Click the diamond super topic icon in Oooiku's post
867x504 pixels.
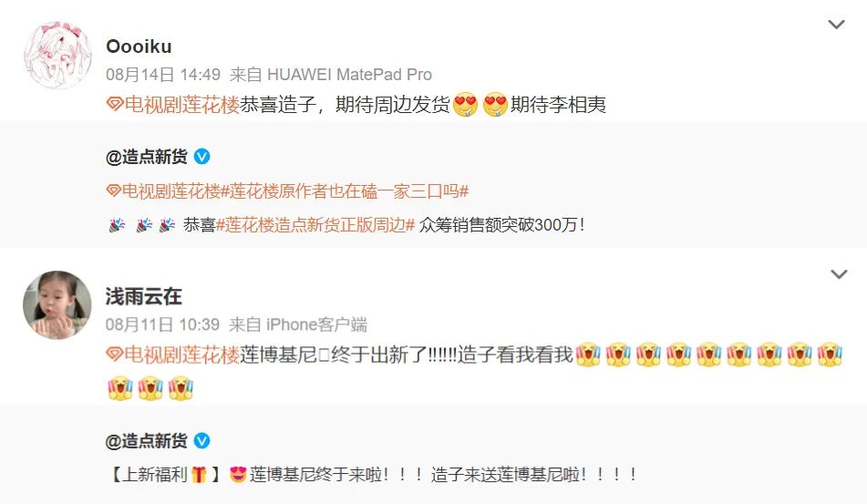115,104
